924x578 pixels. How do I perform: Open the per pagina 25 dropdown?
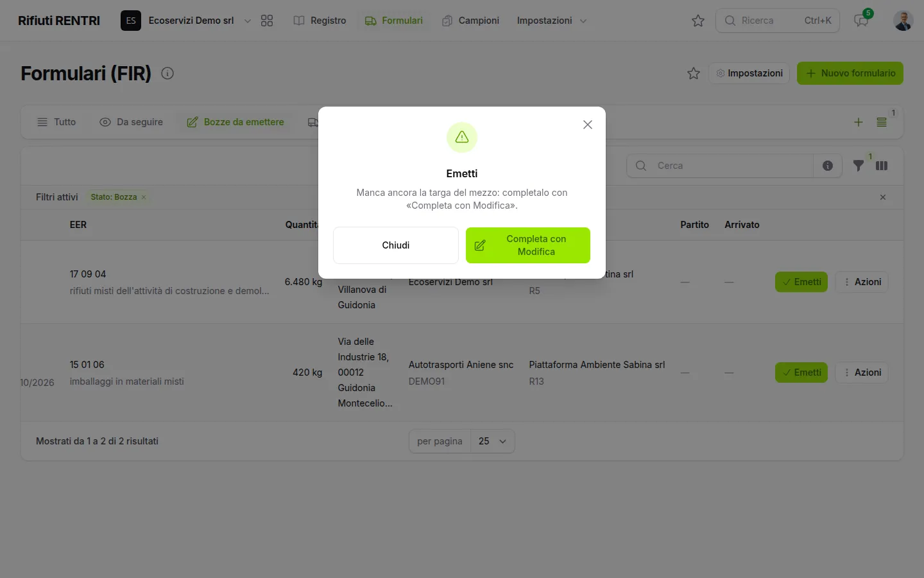tap(493, 441)
